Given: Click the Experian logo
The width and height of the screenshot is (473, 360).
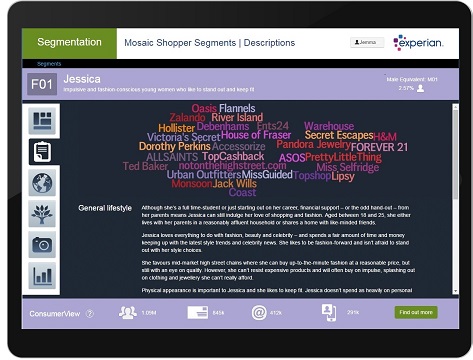Looking at the screenshot, I should pos(418,43).
